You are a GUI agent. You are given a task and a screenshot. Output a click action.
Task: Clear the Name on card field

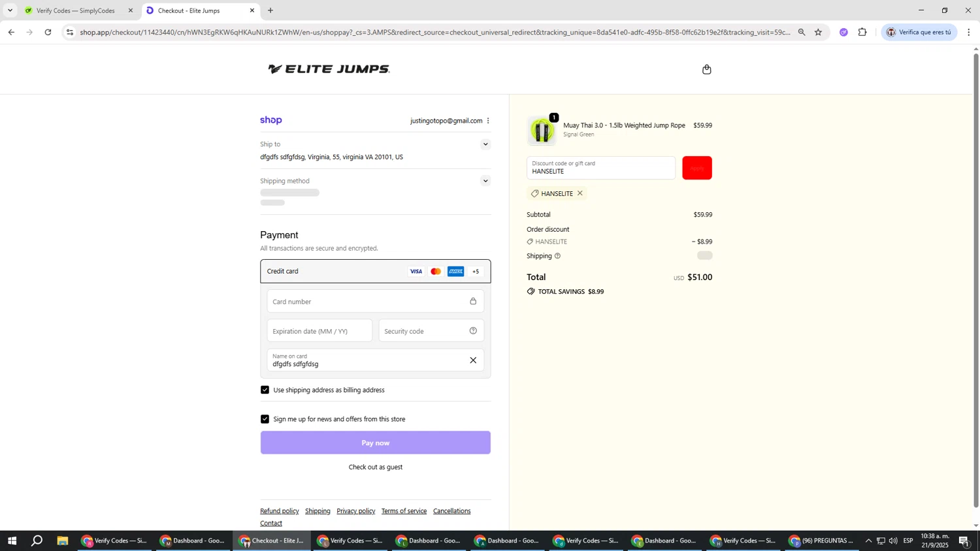(x=473, y=360)
